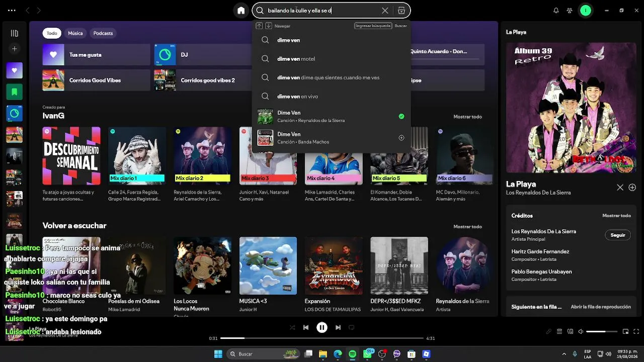Viewport: 644px width, 362px height.
Task: Show all in Volver a escuchar section
Action: 467,226
